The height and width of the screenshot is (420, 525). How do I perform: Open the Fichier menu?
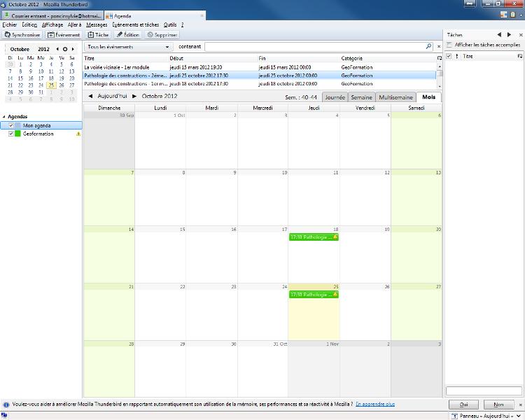pyautogui.click(x=9, y=24)
